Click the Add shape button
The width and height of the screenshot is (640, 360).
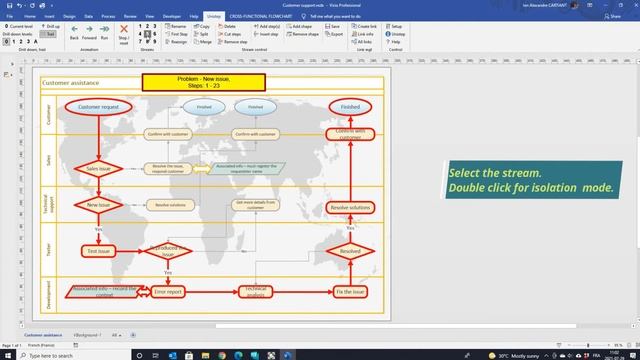299,26
